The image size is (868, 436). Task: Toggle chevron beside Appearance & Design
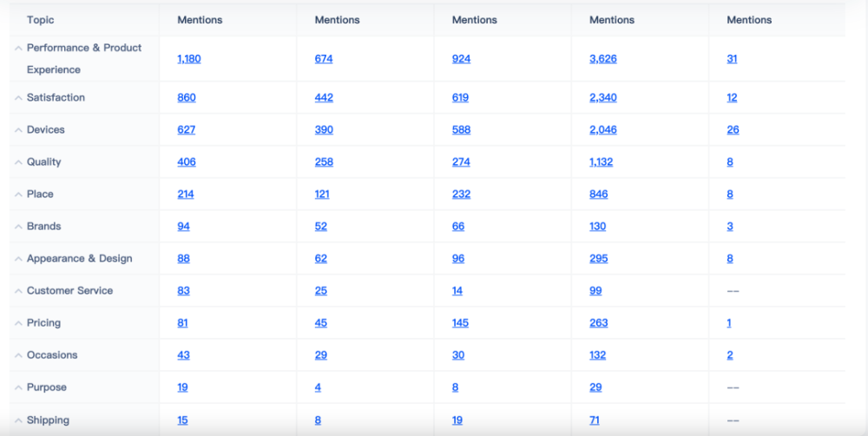click(x=18, y=259)
